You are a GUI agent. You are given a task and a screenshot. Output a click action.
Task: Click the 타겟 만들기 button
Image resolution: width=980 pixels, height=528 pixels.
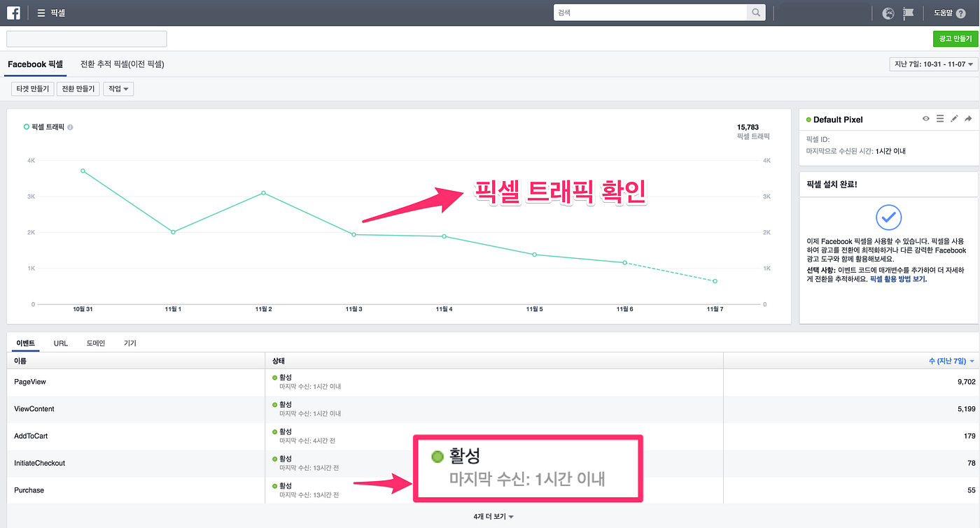click(32, 89)
